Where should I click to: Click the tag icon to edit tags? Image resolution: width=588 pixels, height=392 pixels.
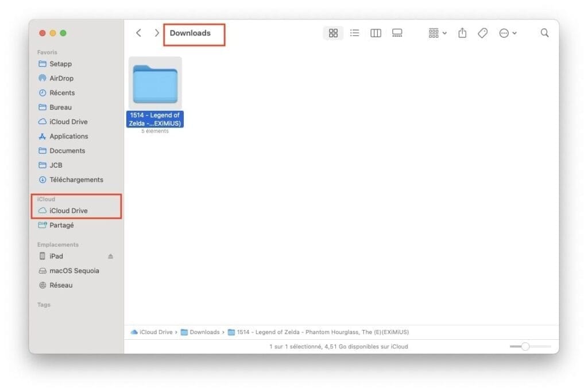pos(483,33)
